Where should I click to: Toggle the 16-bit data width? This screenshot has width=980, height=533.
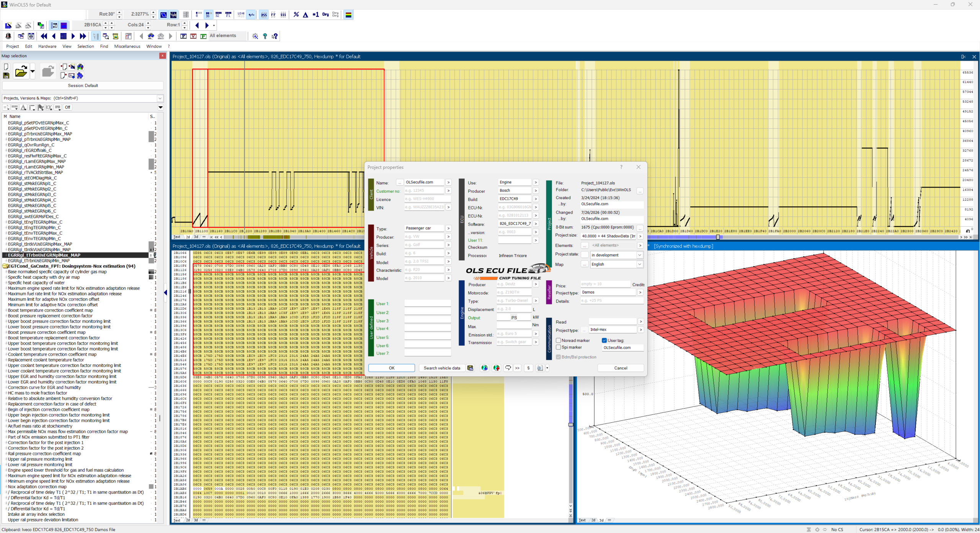208,15
